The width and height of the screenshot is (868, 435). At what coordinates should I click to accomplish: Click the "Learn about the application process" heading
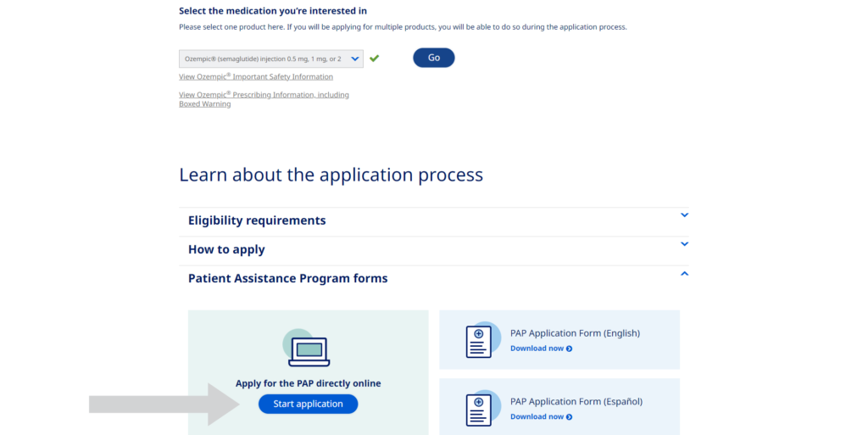point(331,175)
